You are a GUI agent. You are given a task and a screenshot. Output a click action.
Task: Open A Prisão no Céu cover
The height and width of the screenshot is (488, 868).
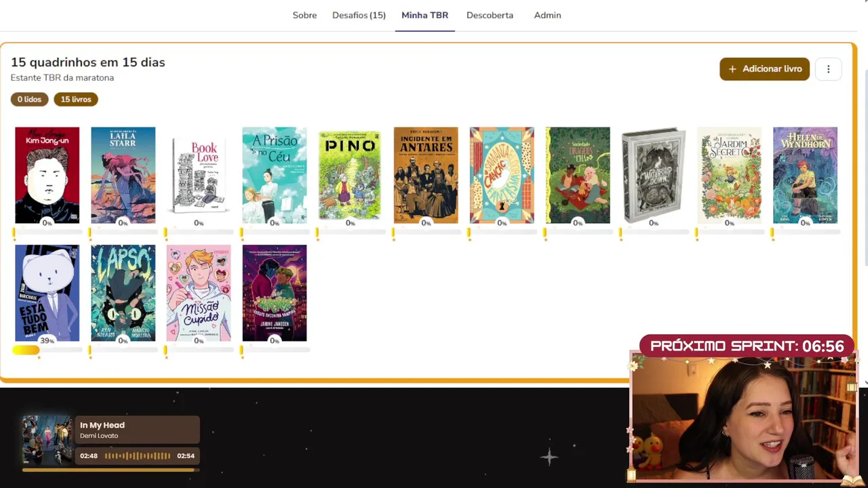274,175
